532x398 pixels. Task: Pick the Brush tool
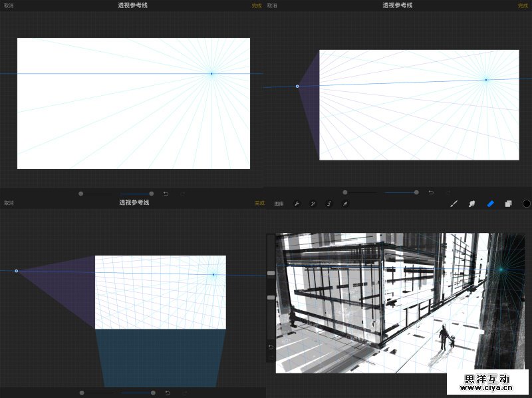[454, 204]
